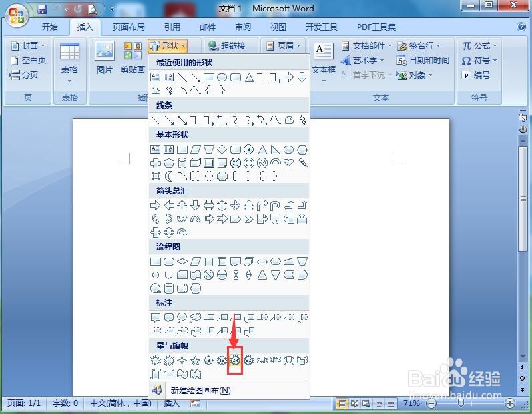Viewport: 532px width, 414px height.
Task: Select the moon basic shape
Action: click(169, 176)
